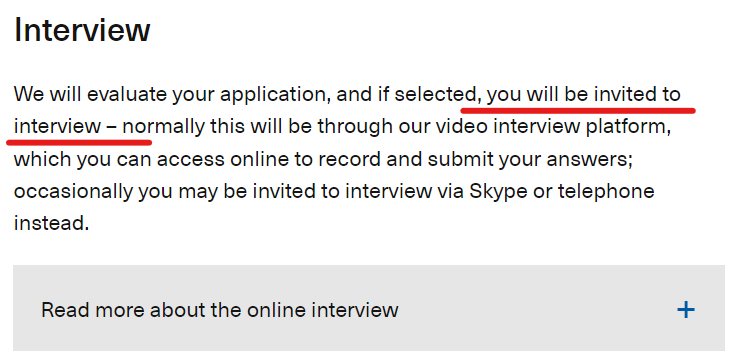This screenshot has width=744, height=364.
Task: Click the blue plus icon
Action: tap(686, 310)
